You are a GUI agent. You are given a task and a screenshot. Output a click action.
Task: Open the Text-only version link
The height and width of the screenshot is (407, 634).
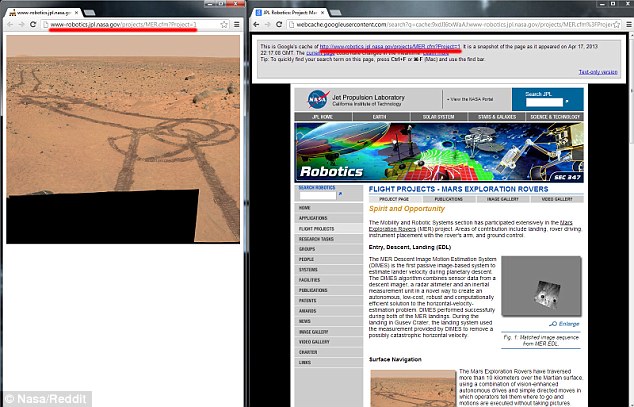(598, 72)
